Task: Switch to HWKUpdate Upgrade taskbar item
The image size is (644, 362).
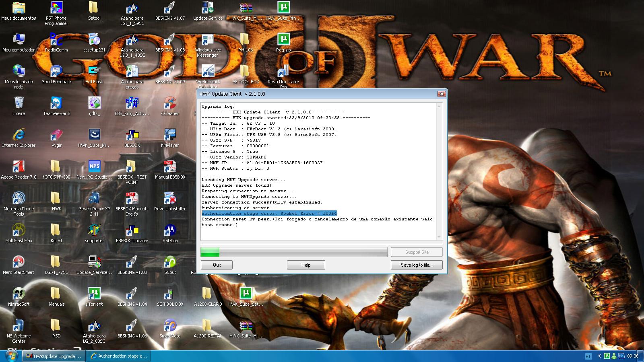Action: pyautogui.click(x=54, y=356)
